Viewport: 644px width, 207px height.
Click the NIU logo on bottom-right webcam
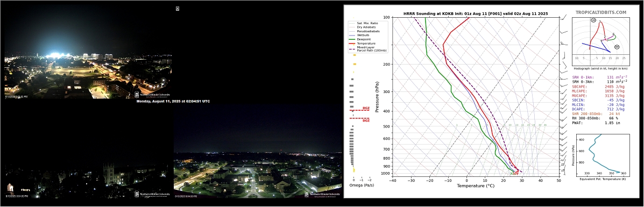click(x=323, y=194)
